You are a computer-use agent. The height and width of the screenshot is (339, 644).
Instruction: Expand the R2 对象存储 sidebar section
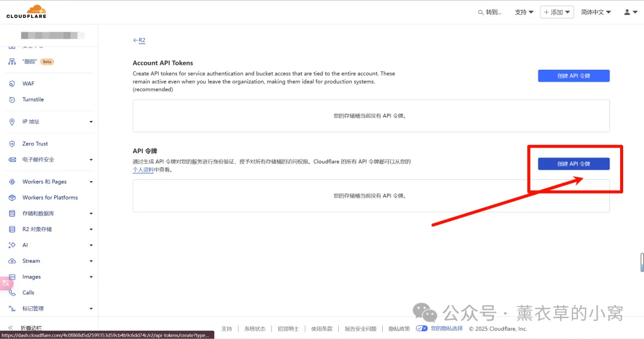pyautogui.click(x=91, y=229)
